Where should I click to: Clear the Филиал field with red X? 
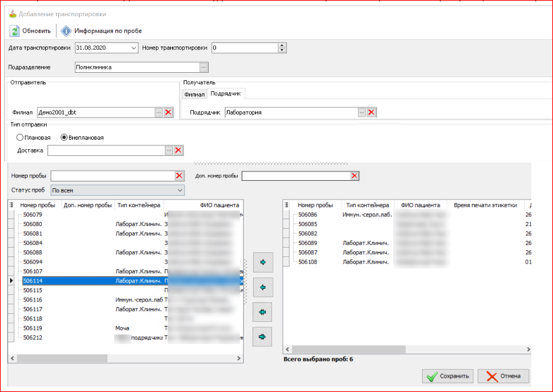[169, 113]
